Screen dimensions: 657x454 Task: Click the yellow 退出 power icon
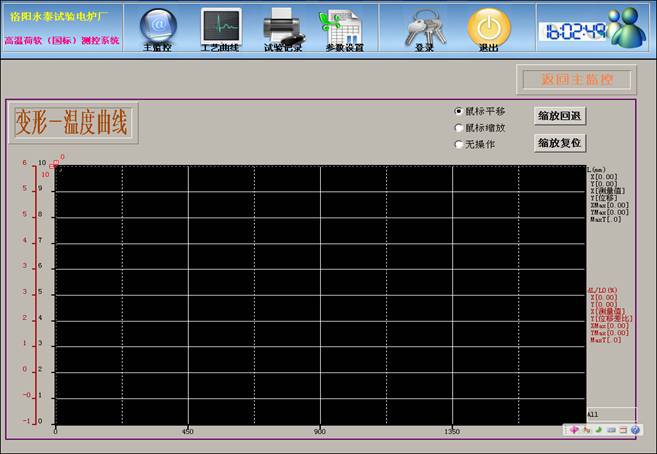[x=488, y=27]
